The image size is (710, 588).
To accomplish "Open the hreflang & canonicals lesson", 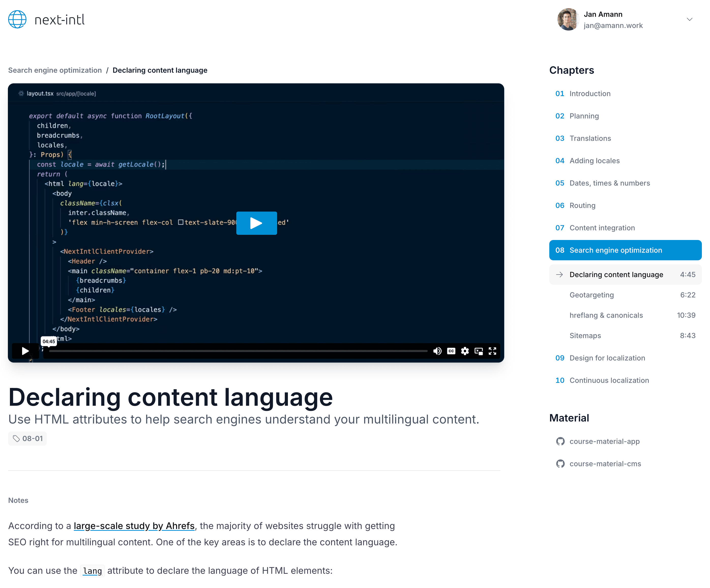I will 606,315.
